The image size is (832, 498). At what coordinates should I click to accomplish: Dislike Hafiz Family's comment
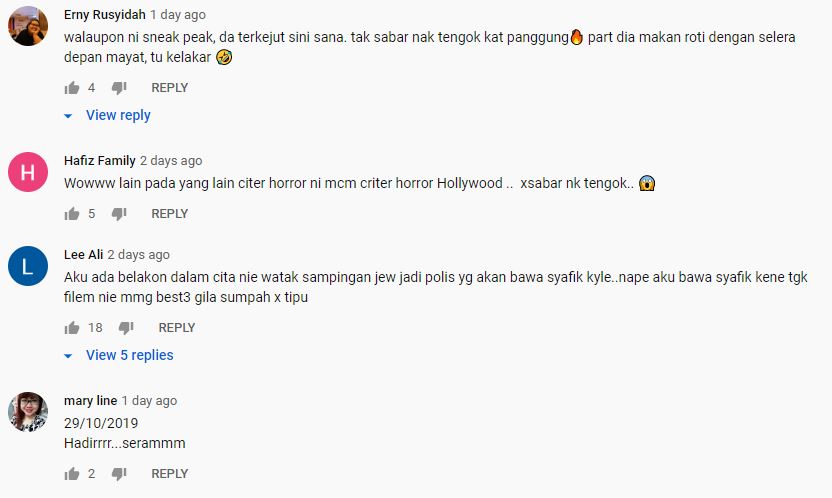119,214
